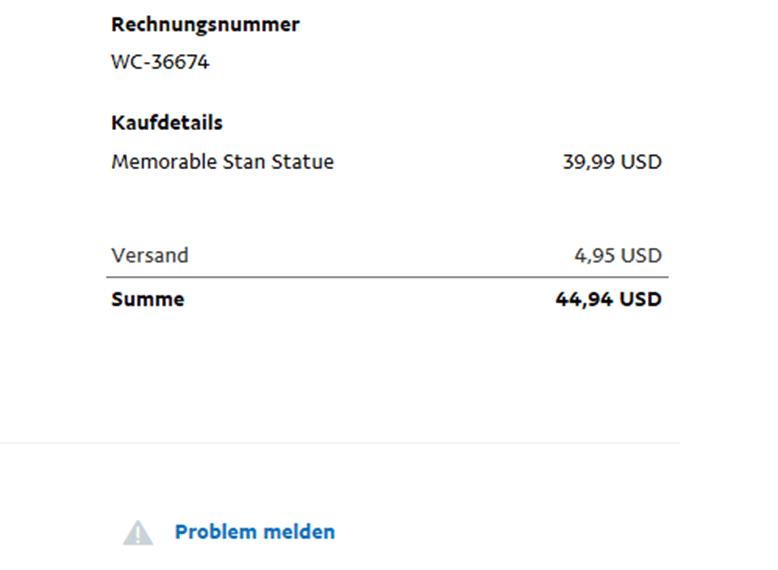
Task: Click the divider above Problem melden
Action: [x=340, y=443]
